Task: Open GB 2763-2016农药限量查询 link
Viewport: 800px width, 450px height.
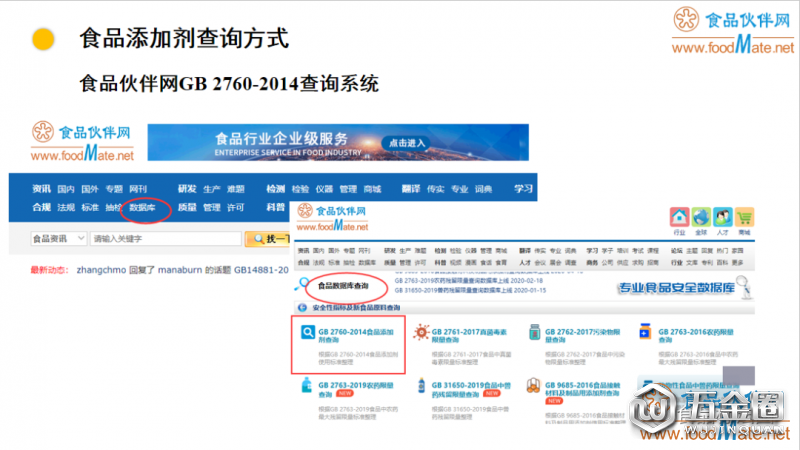Action: pyautogui.click(x=695, y=336)
